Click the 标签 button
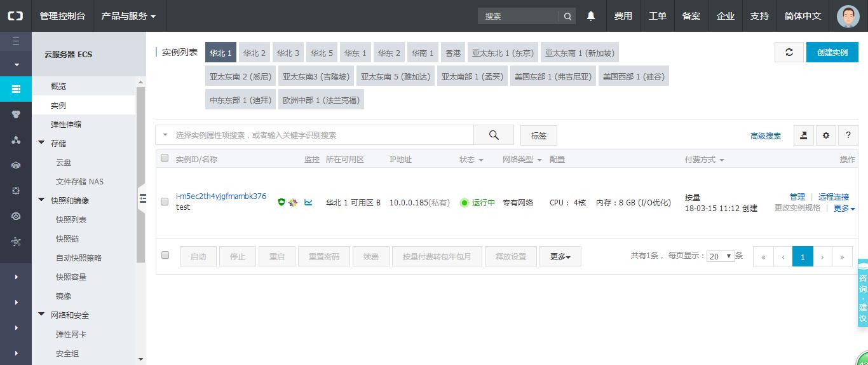 [x=539, y=135]
